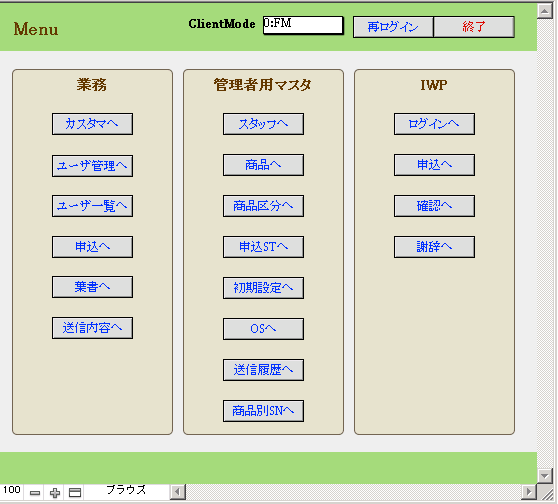The width and height of the screenshot is (558, 504).
Task: Click the 管理者用マスタ heading
Action: (x=263, y=85)
